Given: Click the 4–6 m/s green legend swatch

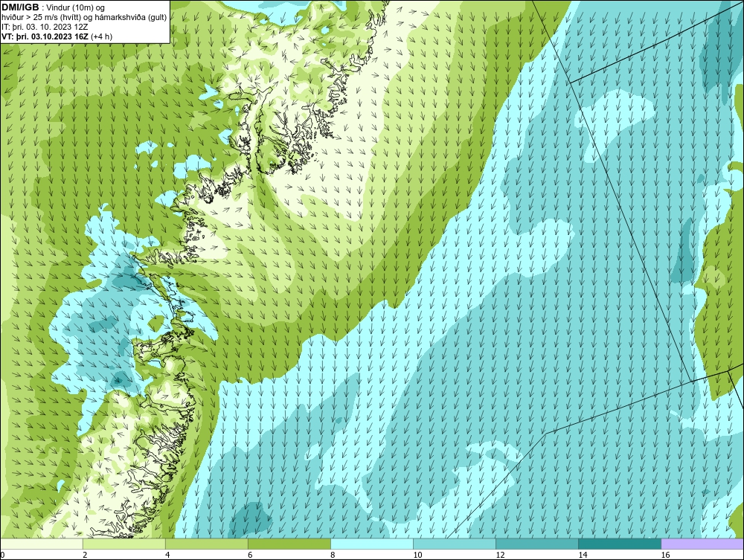Looking at the screenshot, I should tap(206, 544).
